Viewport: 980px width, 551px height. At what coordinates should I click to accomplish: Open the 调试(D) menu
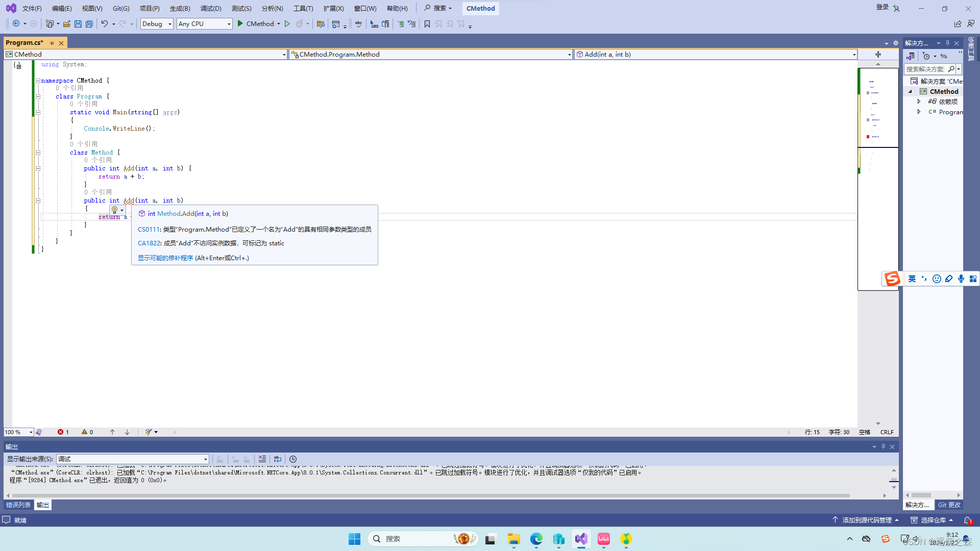[x=211, y=9]
